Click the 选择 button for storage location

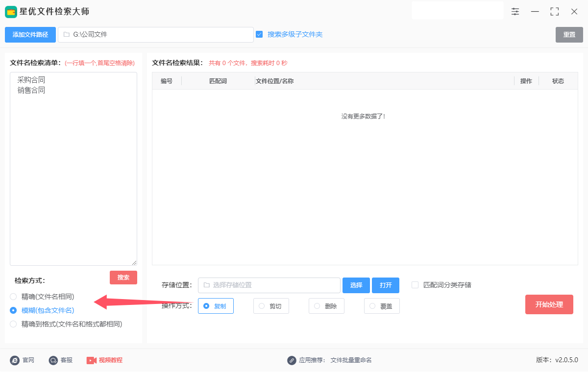(x=356, y=285)
